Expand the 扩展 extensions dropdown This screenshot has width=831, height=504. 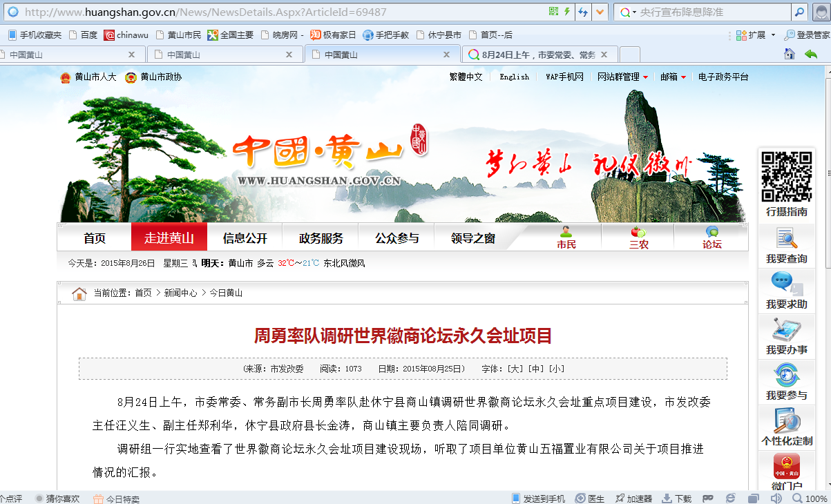(773, 35)
